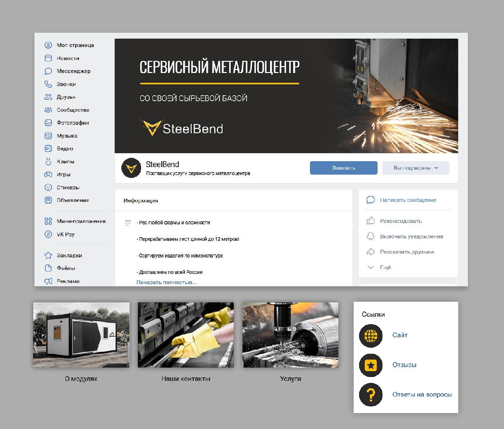Select Мини-приложения in the left menu
Viewport: 504px width, 429px height.
click(81, 221)
